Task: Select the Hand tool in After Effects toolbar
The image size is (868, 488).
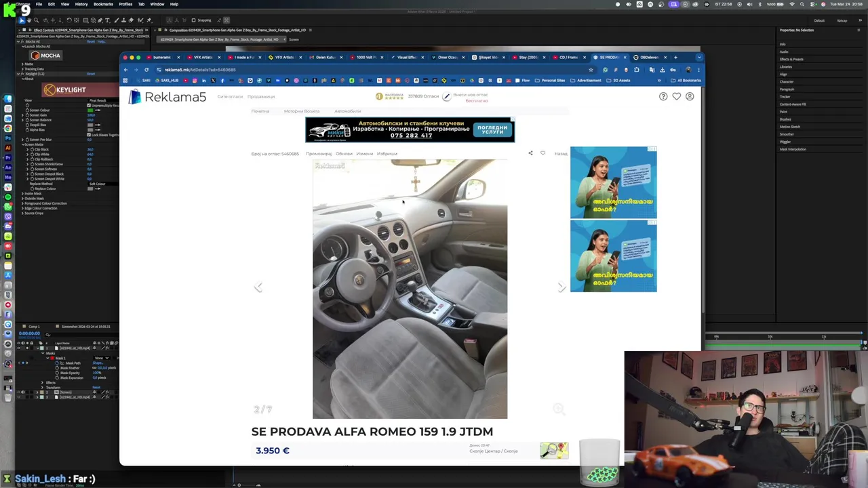Action: tap(28, 20)
